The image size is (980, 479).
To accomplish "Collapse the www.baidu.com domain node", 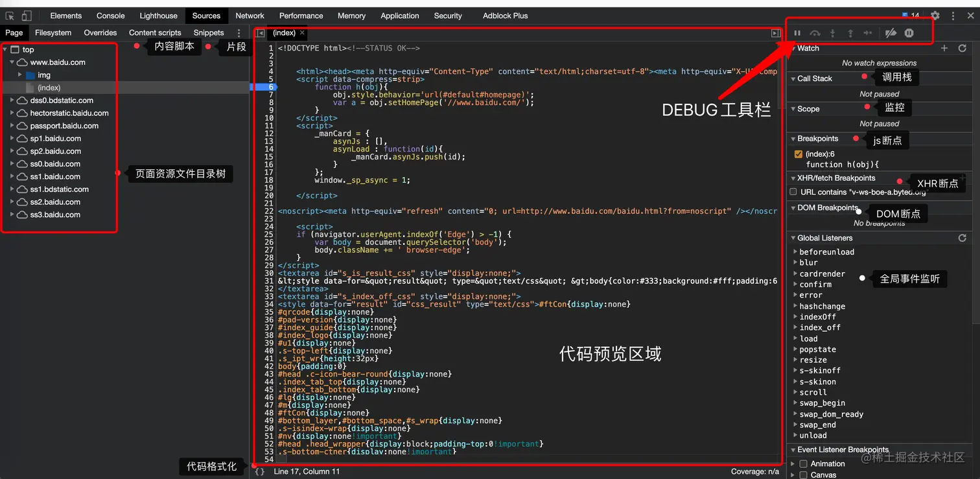I will 12,62.
